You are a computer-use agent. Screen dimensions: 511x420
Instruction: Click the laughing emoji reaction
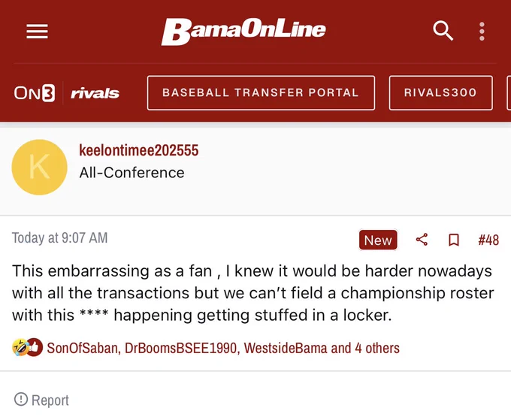[20, 347]
